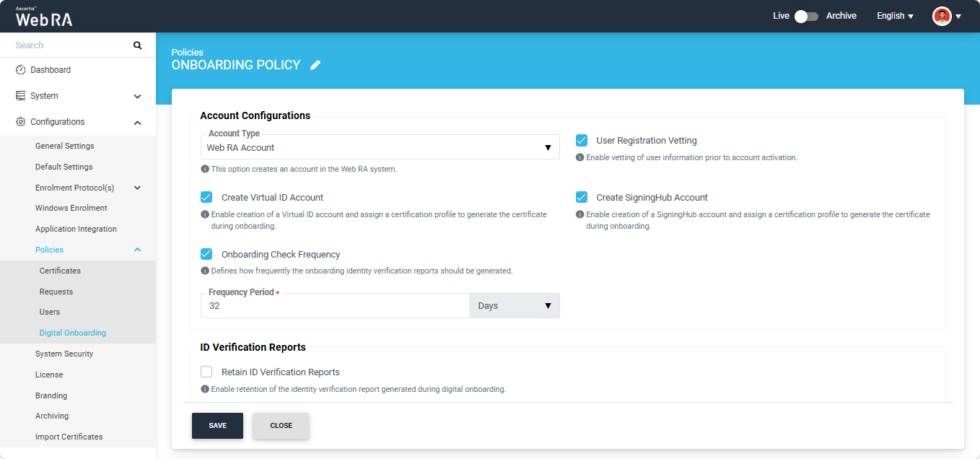Open the English language dropdown
Image resolution: width=980 pixels, height=459 pixels.
[x=895, y=16]
